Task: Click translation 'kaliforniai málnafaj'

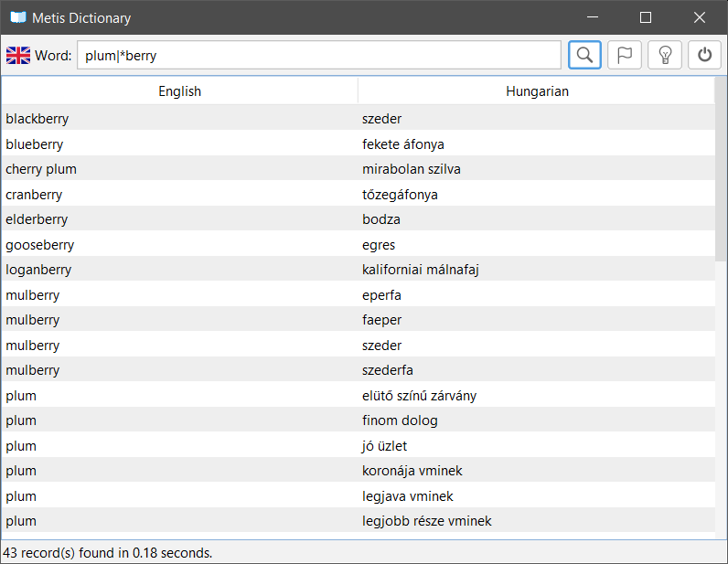Action: [x=420, y=270]
